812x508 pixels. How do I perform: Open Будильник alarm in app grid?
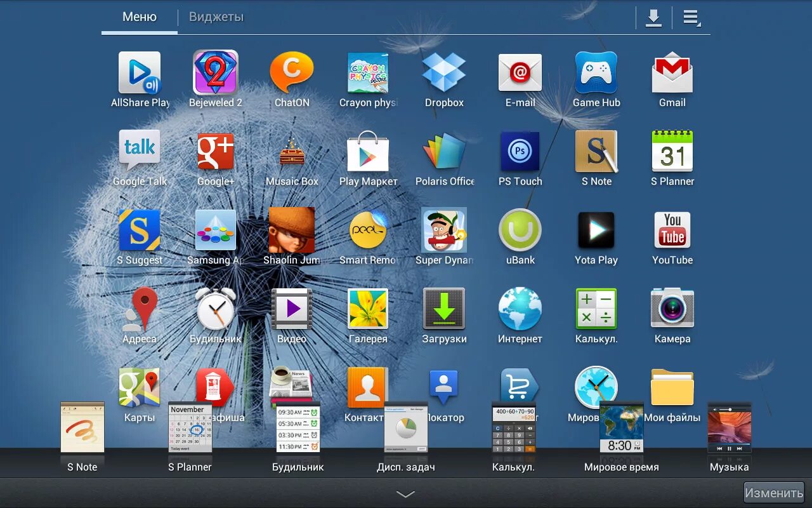click(216, 309)
